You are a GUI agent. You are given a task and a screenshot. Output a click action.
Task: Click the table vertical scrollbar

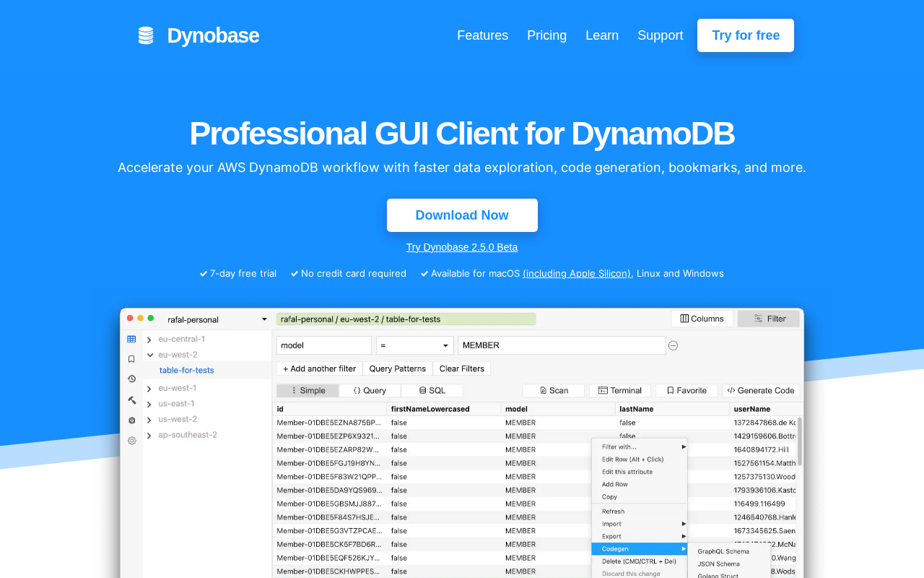(799, 441)
